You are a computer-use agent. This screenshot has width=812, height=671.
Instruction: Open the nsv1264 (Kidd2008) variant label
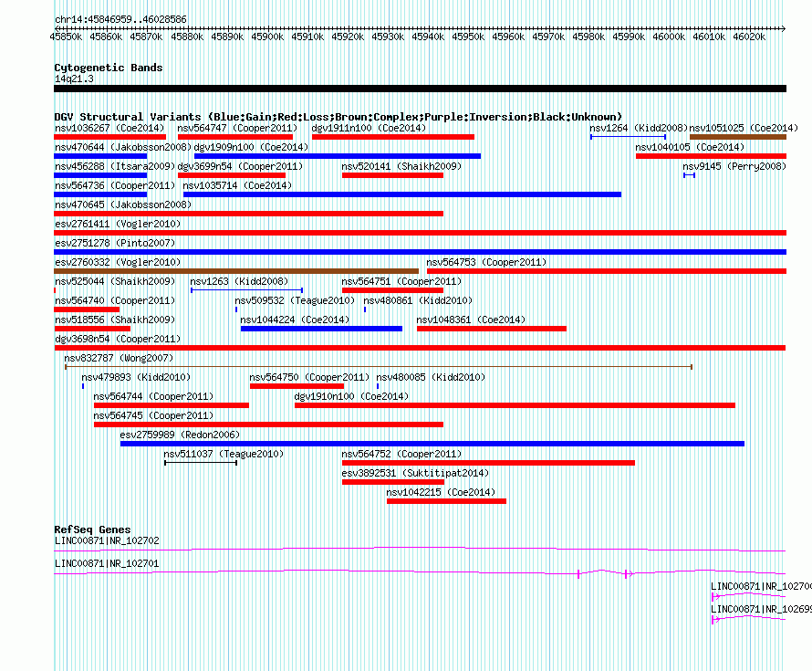pos(639,128)
